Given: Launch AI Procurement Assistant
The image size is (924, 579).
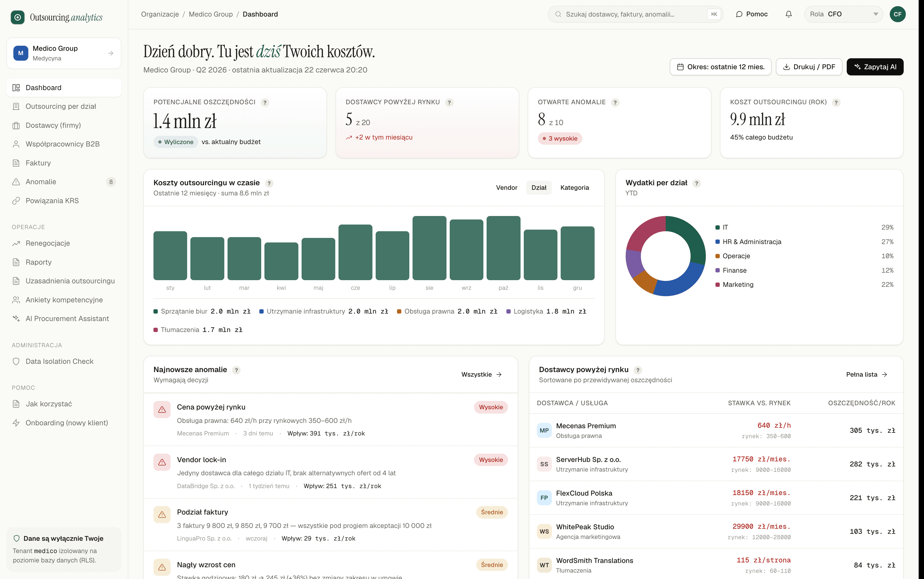Looking at the screenshot, I should (64, 319).
